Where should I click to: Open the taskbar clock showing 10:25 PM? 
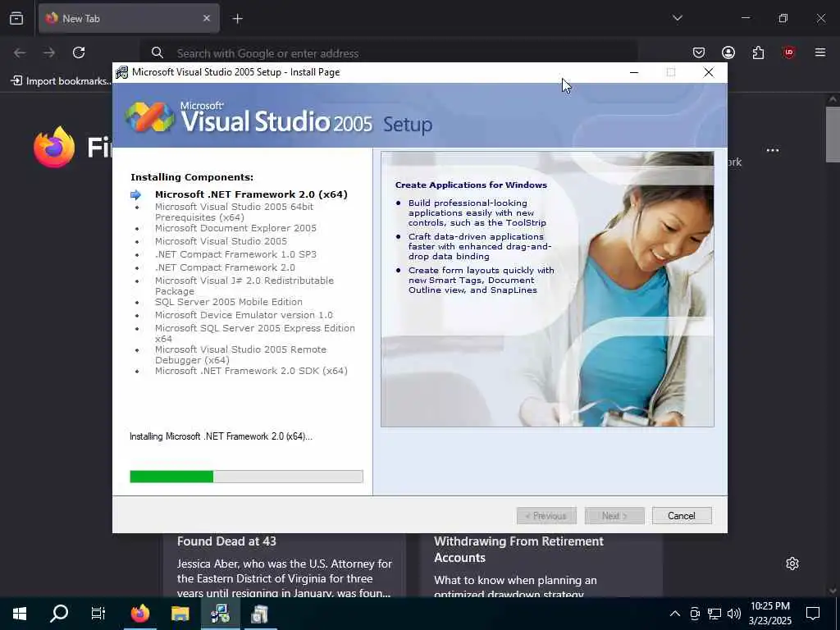770,614
